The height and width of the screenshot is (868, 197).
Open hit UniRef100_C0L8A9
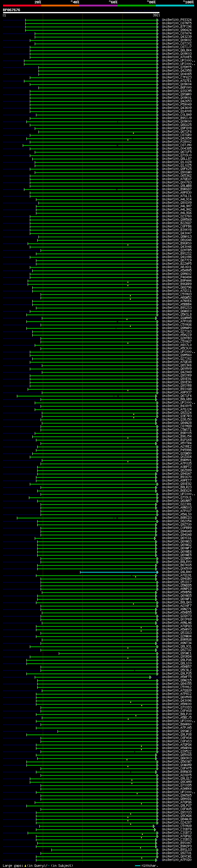pyautogui.click(x=176, y=115)
